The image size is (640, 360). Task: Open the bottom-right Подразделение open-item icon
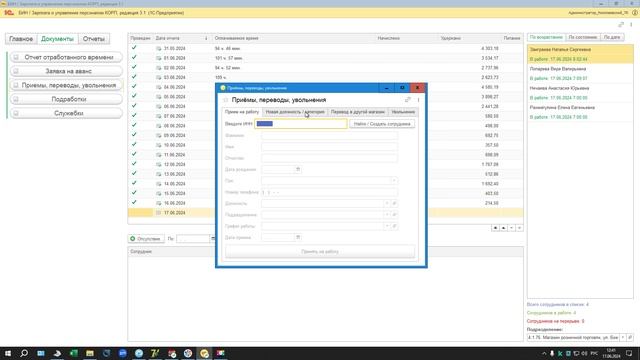pyautogui.click(x=630, y=338)
